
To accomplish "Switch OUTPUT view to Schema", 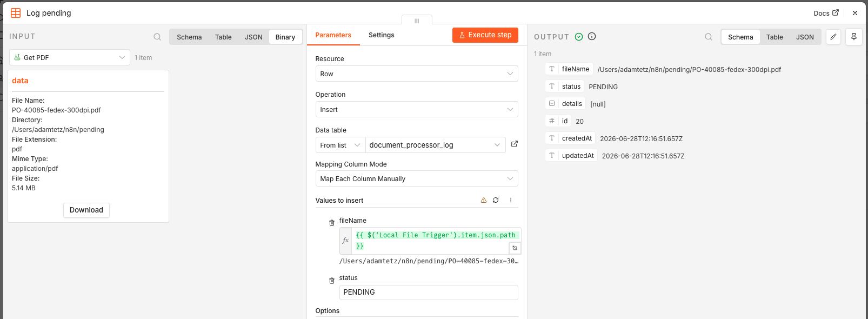I will tap(740, 37).
